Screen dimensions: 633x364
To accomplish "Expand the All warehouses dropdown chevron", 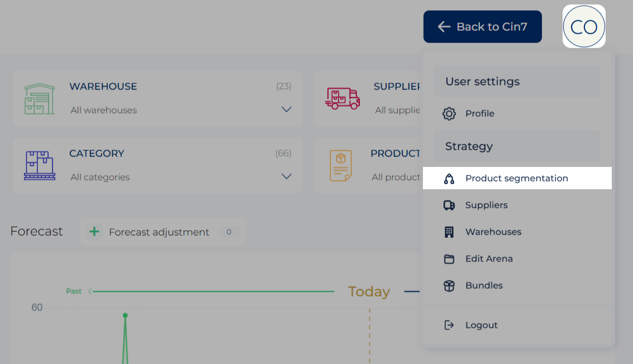I will click(287, 110).
